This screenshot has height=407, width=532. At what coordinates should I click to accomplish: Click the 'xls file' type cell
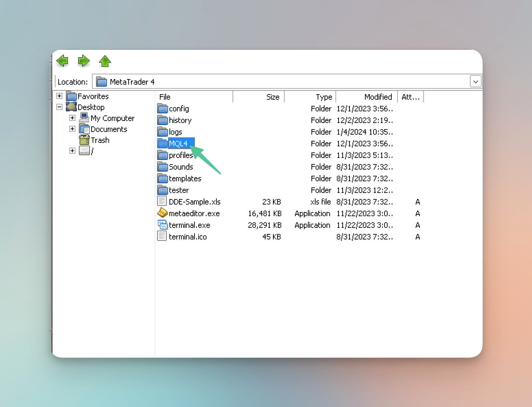321,202
